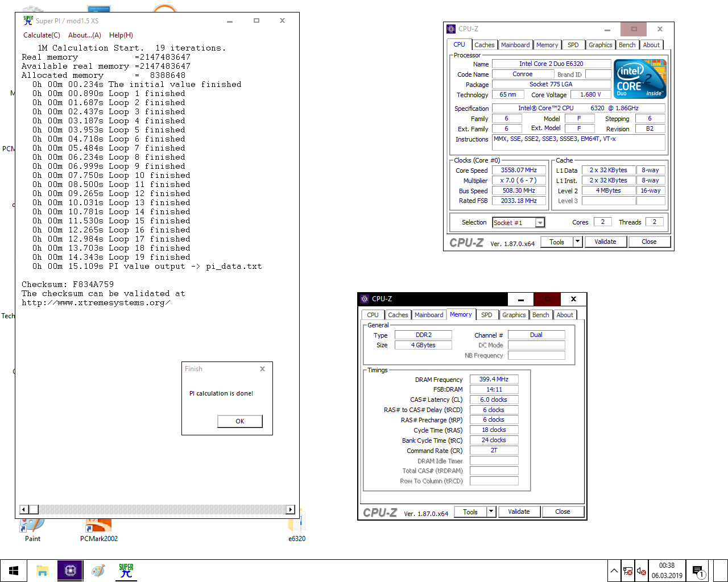Select Mainboard tab in Memory CPU-Z window

(x=429, y=315)
